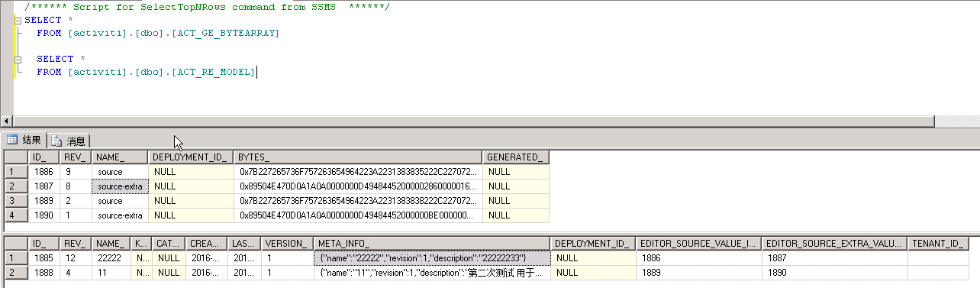Click cell with ID 1888 in the second grid

(x=44, y=273)
